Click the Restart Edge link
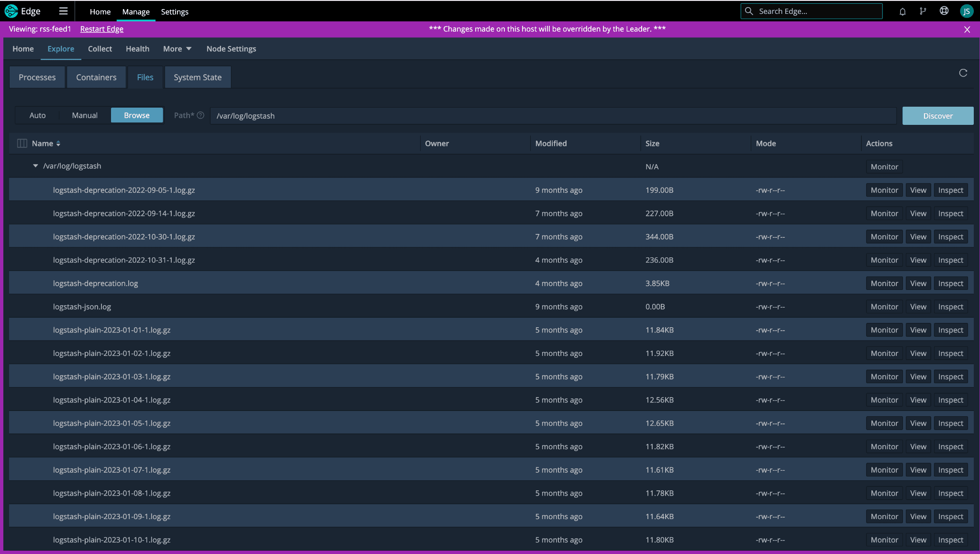 [x=101, y=29]
